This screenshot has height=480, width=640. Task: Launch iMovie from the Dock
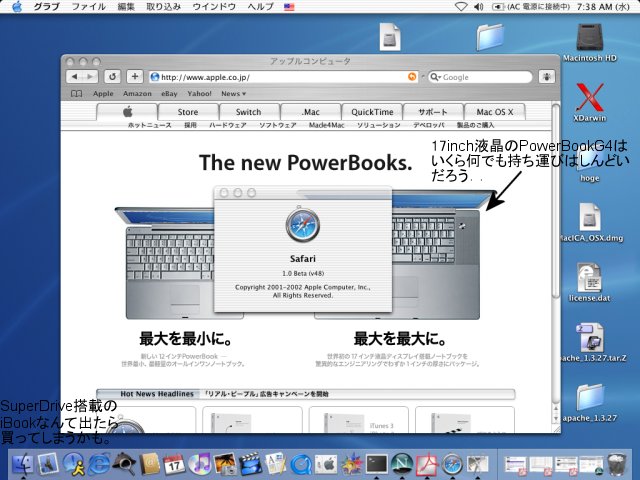(251, 464)
